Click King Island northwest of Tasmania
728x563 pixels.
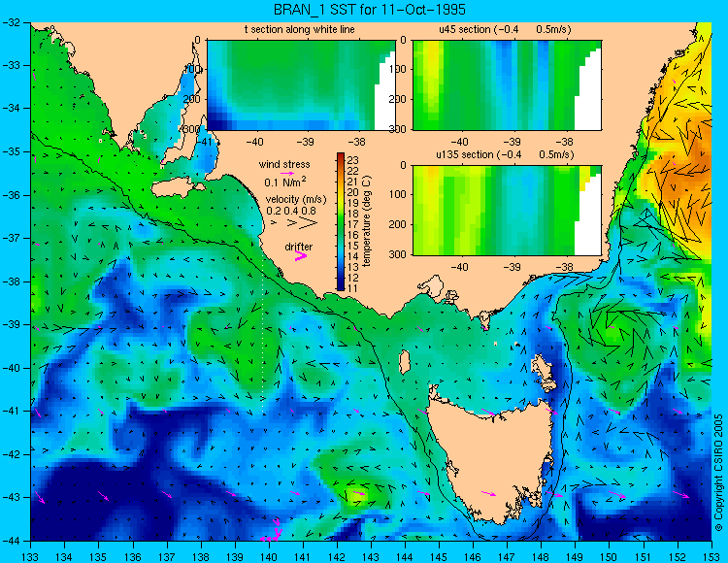coord(405,361)
